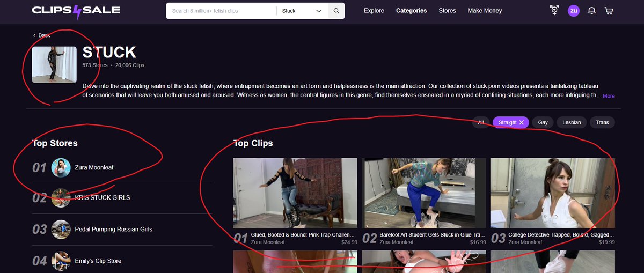Expand the Stuck category search dropdown
644x273 pixels.
tap(302, 11)
